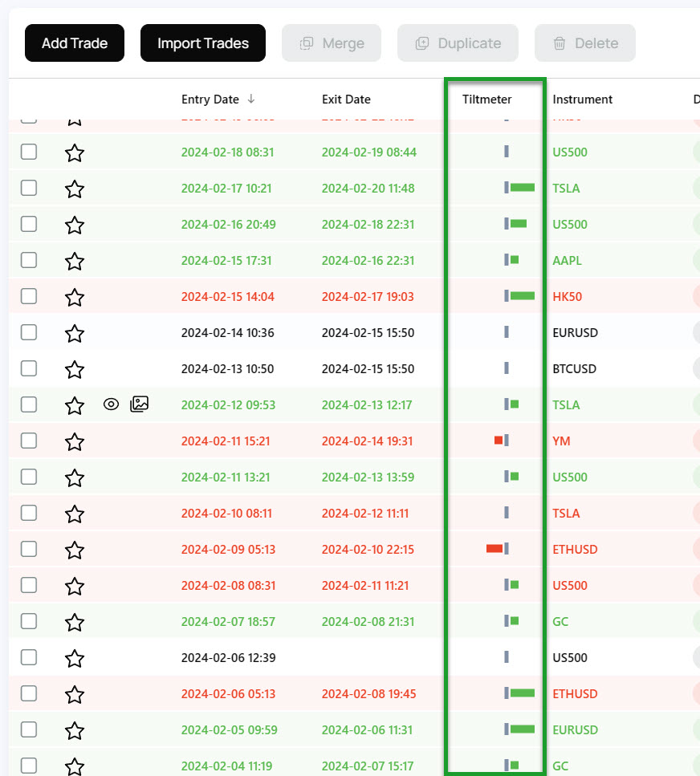Star the TSLA trade entered 2024-02-17 10:21

coord(75,189)
